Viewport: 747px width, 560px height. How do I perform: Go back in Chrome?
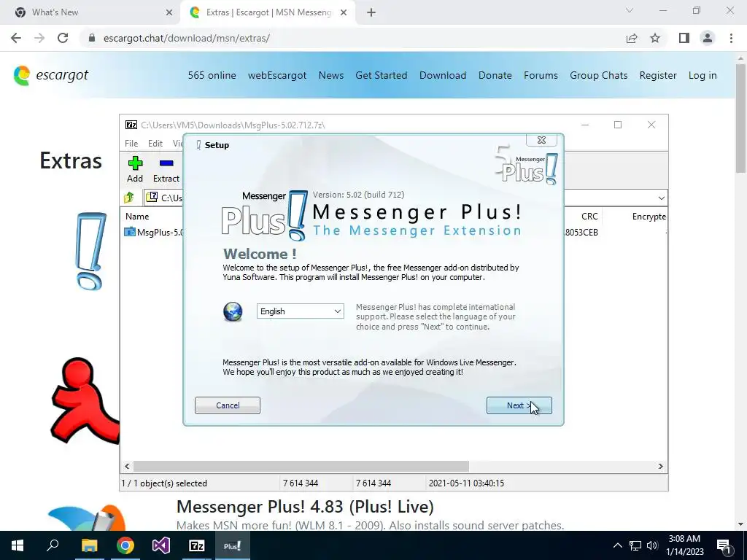click(x=16, y=38)
